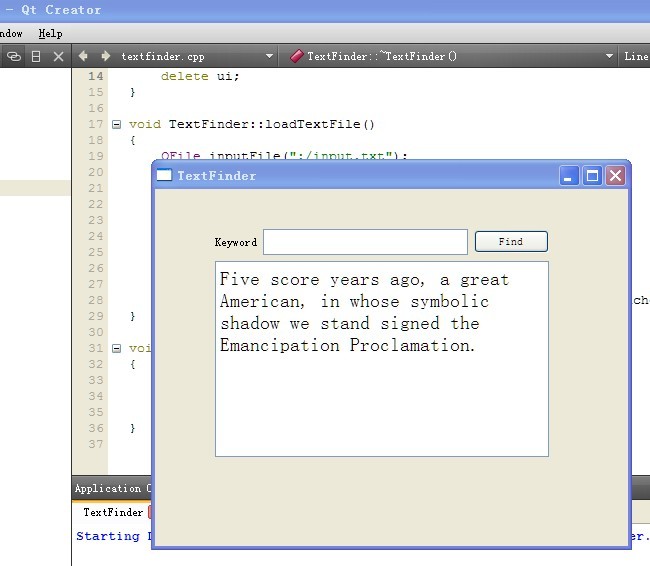Collapse the fold marker at line 31
Screen dimensions: 650x566
117,349
